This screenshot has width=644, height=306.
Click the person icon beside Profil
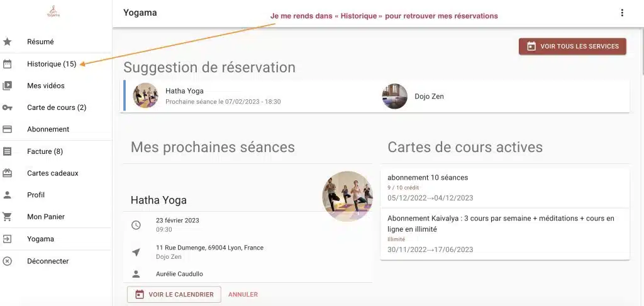tap(8, 195)
